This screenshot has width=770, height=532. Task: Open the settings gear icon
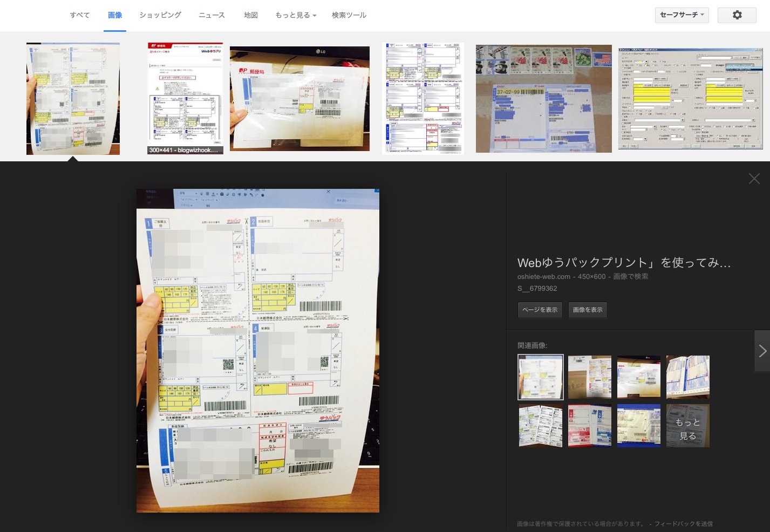tap(737, 15)
